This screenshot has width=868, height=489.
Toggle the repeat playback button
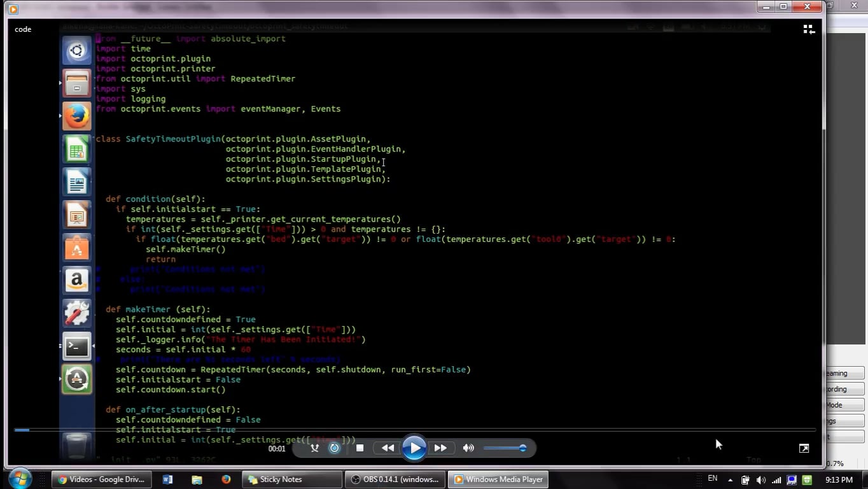pyautogui.click(x=335, y=448)
